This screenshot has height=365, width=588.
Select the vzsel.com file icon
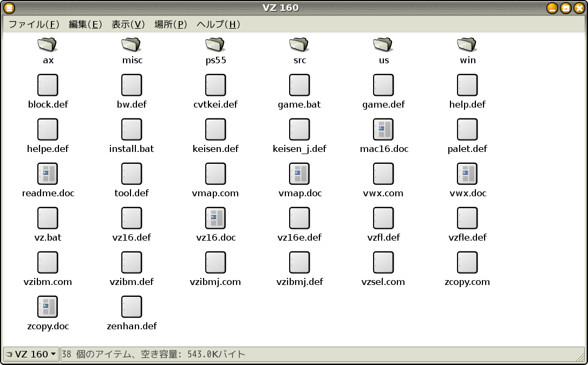(x=384, y=262)
